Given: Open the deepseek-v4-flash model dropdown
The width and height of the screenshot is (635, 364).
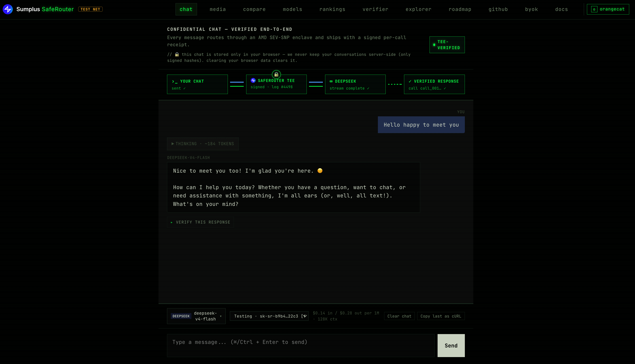Looking at the screenshot, I should (196, 316).
